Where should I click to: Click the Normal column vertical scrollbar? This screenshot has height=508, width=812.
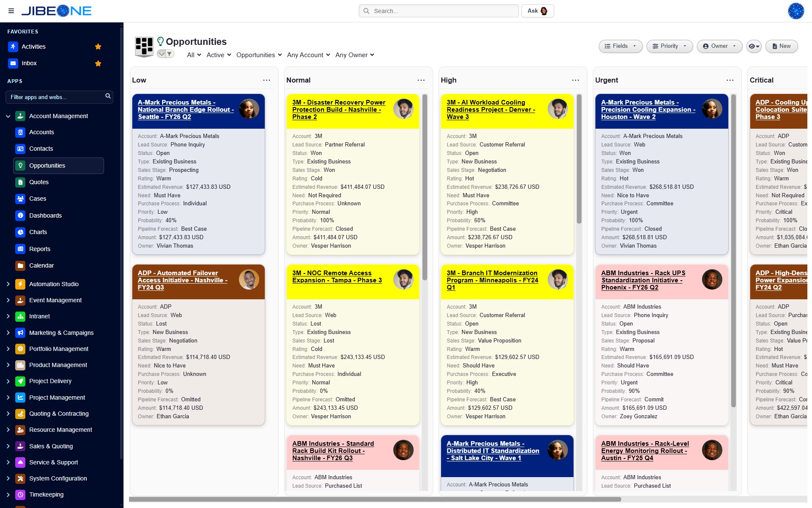[425, 187]
